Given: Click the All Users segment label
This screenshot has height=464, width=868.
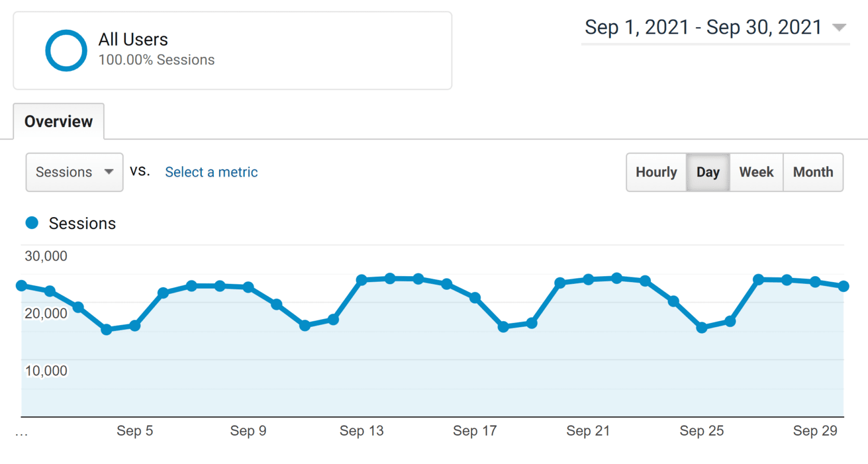Looking at the screenshot, I should tap(133, 39).
